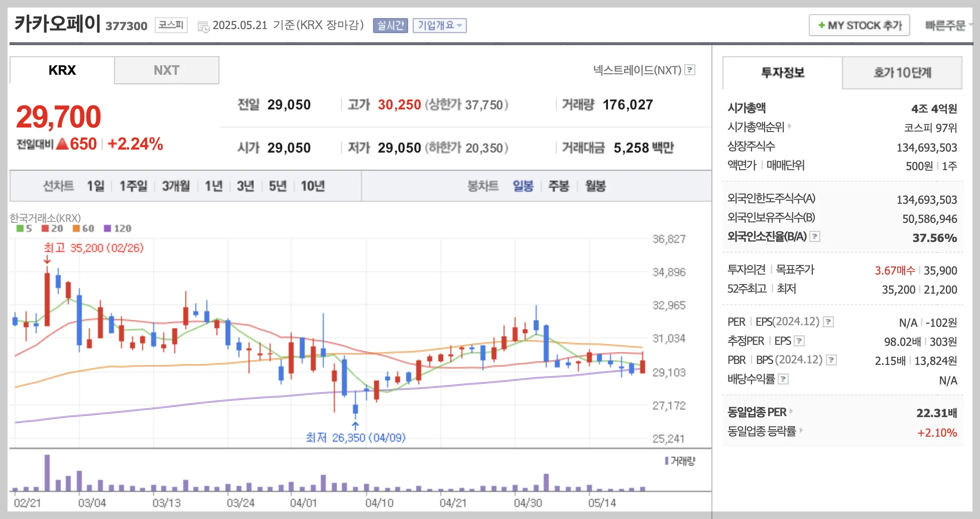Click the 한국거래소(KRX) chart label
The height and width of the screenshot is (519, 980).
point(45,218)
